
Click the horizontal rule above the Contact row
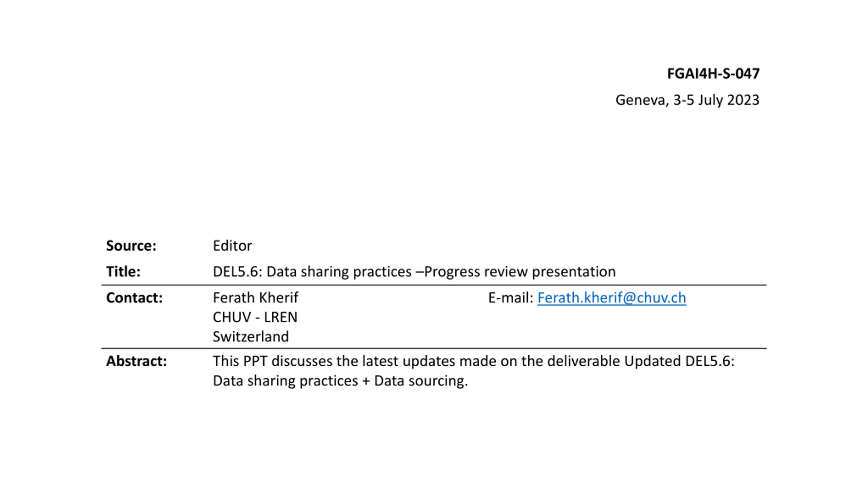click(434, 285)
